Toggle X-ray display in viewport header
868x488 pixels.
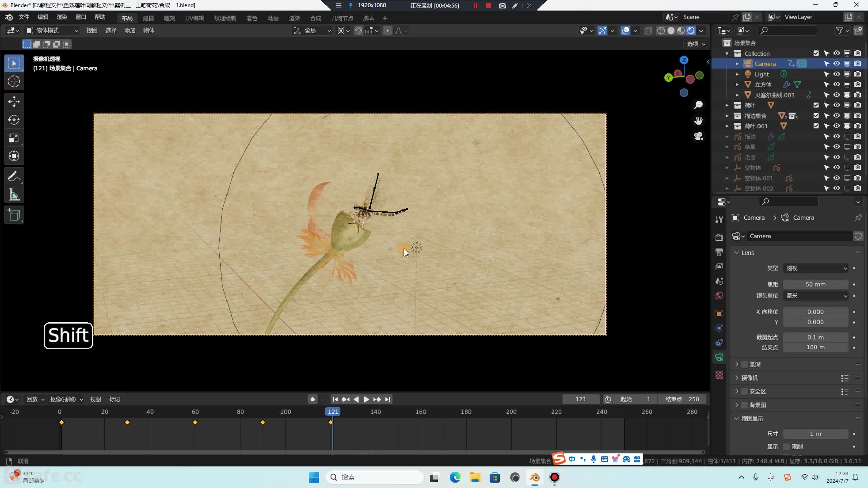click(x=648, y=30)
